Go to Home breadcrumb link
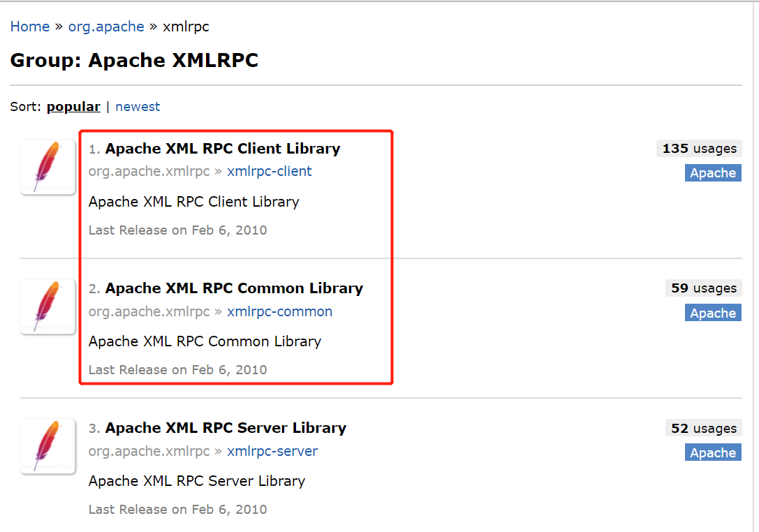759x532 pixels. point(30,27)
